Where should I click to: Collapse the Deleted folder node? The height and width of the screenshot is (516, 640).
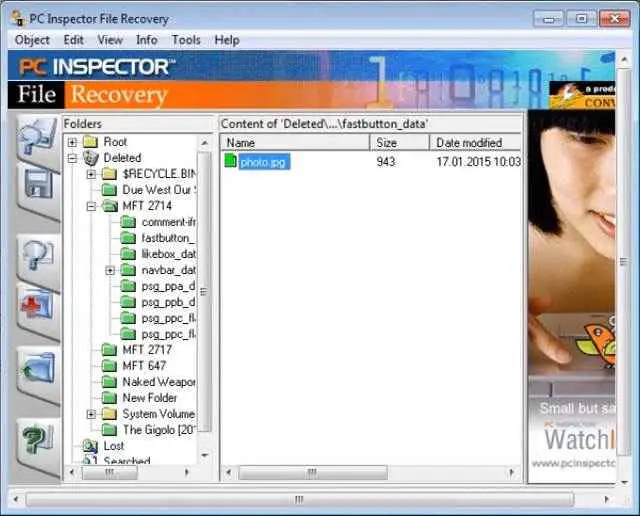(x=72, y=158)
